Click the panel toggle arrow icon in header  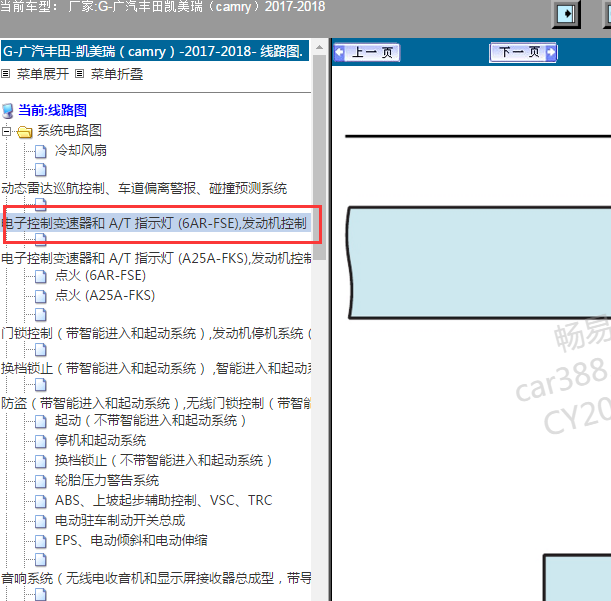tap(566, 14)
